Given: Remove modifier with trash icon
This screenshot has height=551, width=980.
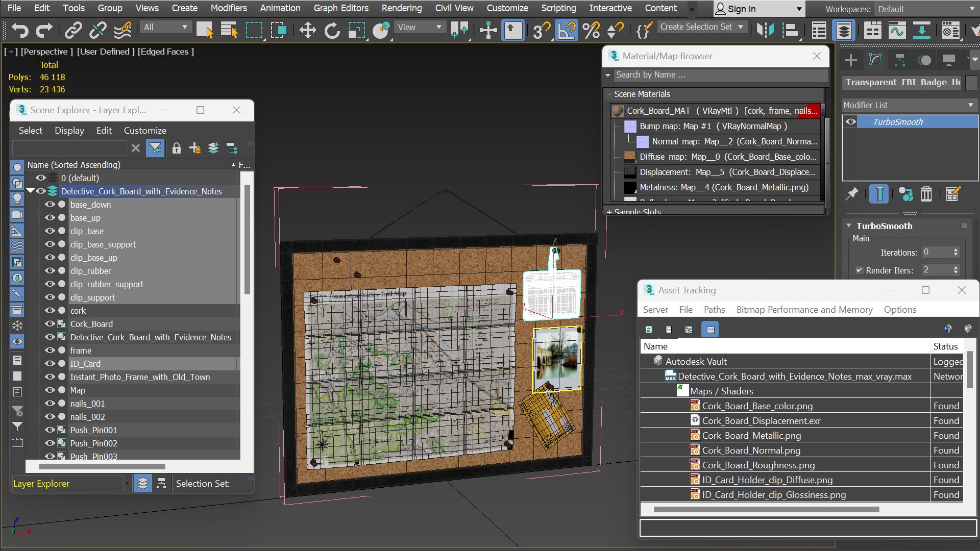Looking at the screenshot, I should [x=926, y=194].
